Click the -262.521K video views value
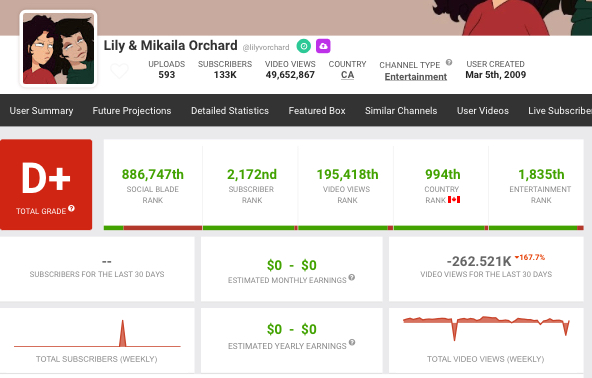The image size is (592, 378). coord(479,261)
